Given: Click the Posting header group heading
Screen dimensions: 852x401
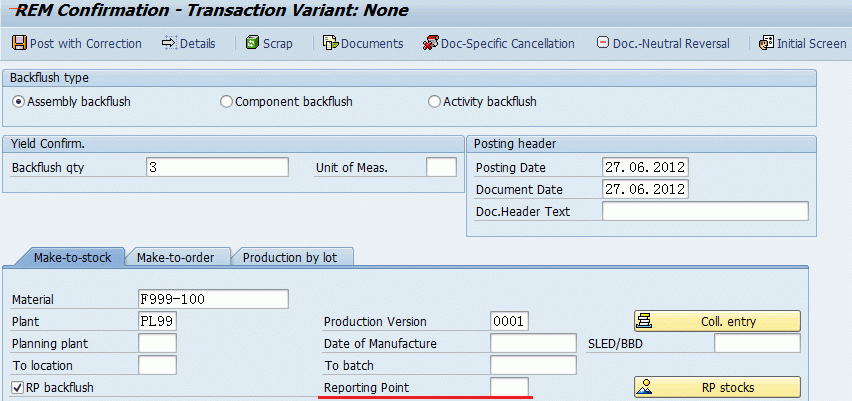Looking at the screenshot, I should point(515,143).
